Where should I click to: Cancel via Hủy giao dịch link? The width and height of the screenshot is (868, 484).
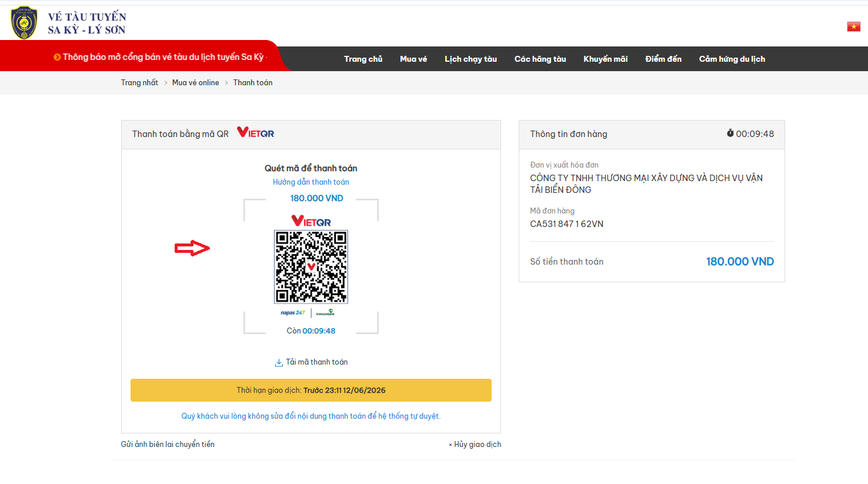point(475,445)
